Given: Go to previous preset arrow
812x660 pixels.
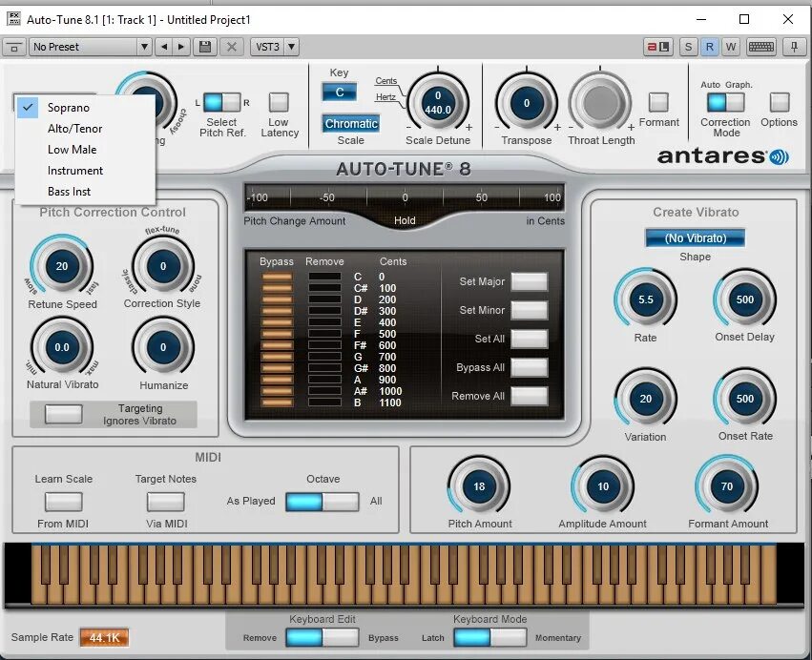Looking at the screenshot, I should point(164,47).
